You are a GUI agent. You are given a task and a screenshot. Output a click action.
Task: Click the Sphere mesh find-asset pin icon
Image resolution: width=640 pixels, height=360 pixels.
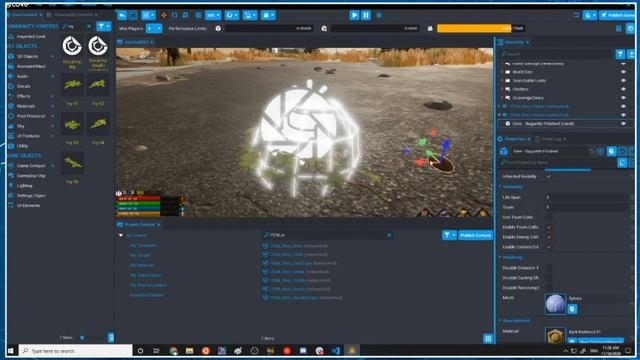pos(572,309)
